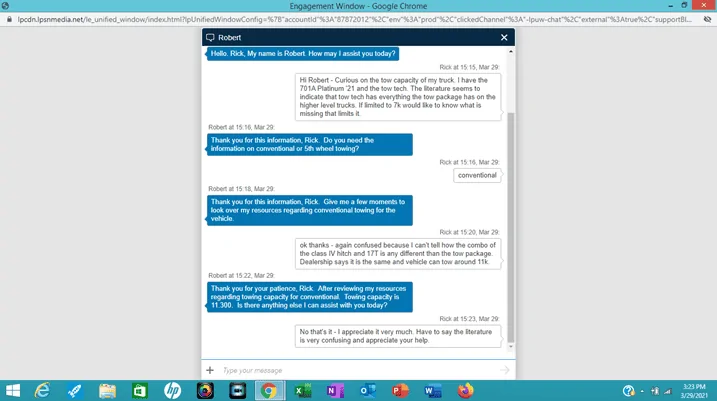The width and height of the screenshot is (717, 401).
Task: Open the HP app from the taskbar
Action: 172,390
